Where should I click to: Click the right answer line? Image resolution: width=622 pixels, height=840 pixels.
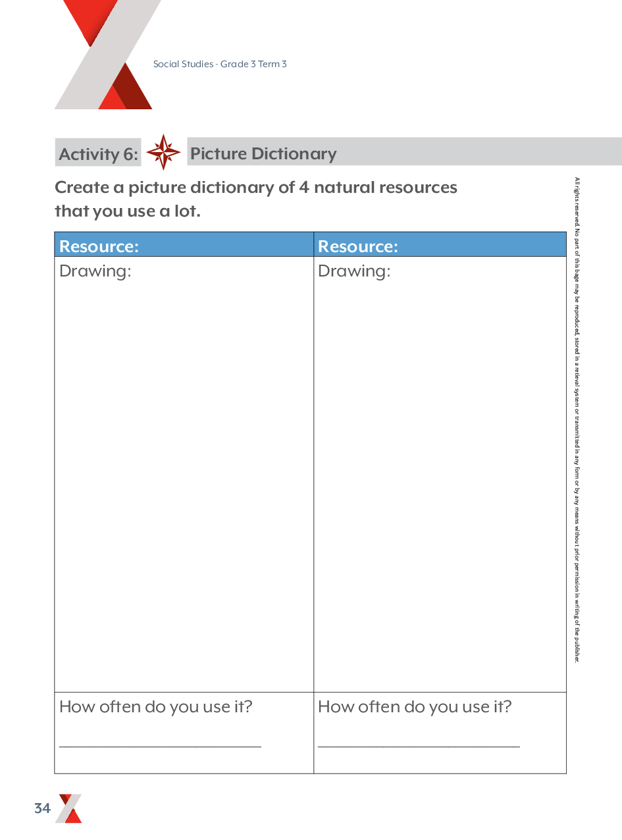coord(419,746)
